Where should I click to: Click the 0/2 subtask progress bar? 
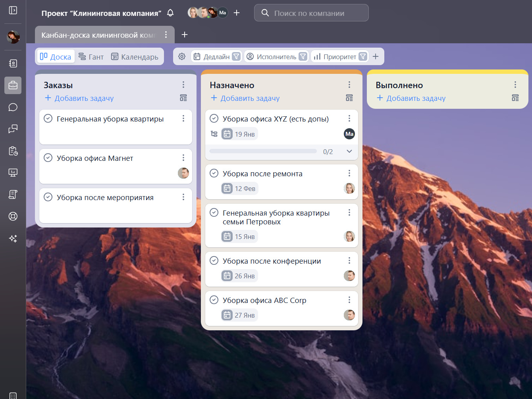[263, 151]
